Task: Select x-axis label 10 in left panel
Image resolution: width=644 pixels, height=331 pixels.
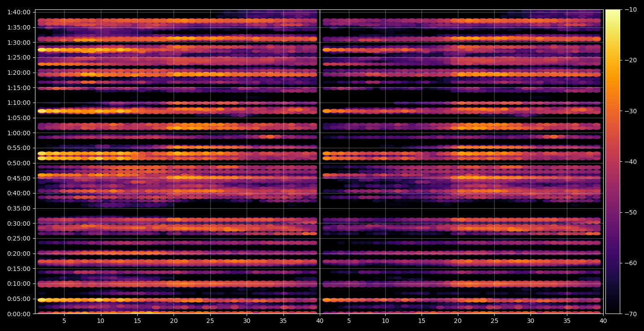Action: click(100, 321)
